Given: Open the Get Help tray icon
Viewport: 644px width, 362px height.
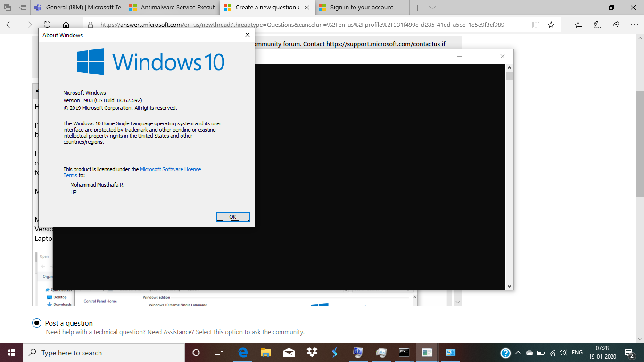Looking at the screenshot, I should [x=505, y=353].
